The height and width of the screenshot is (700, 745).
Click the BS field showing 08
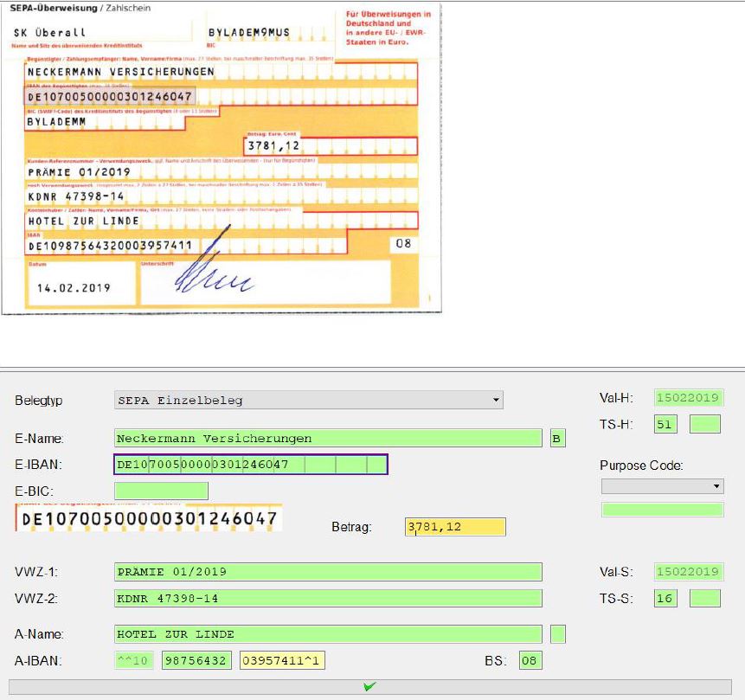[x=530, y=660]
